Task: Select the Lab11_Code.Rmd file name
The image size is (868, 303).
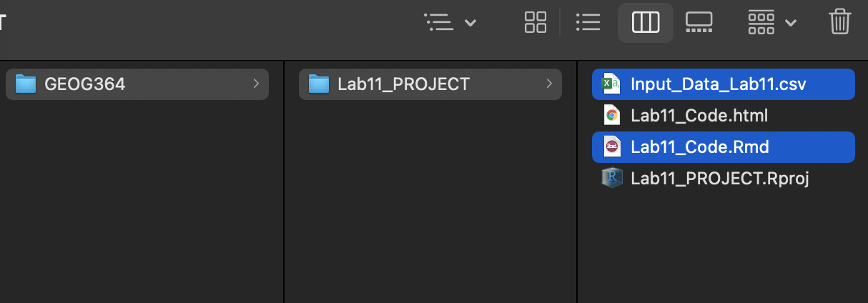Action: 699,147
